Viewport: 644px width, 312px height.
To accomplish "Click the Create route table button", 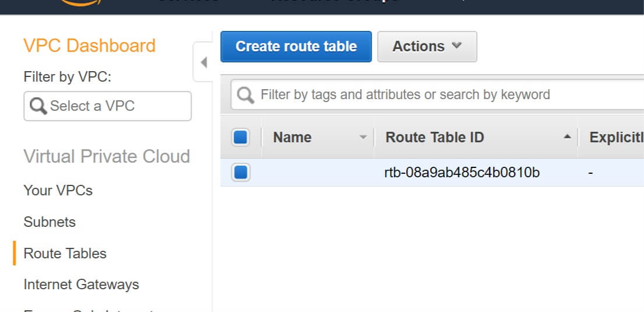I will coord(295,47).
